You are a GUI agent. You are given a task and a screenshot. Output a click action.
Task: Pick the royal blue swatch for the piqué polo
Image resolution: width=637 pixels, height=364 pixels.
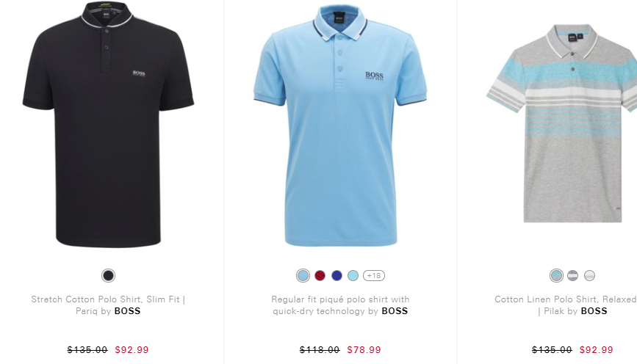(x=337, y=276)
